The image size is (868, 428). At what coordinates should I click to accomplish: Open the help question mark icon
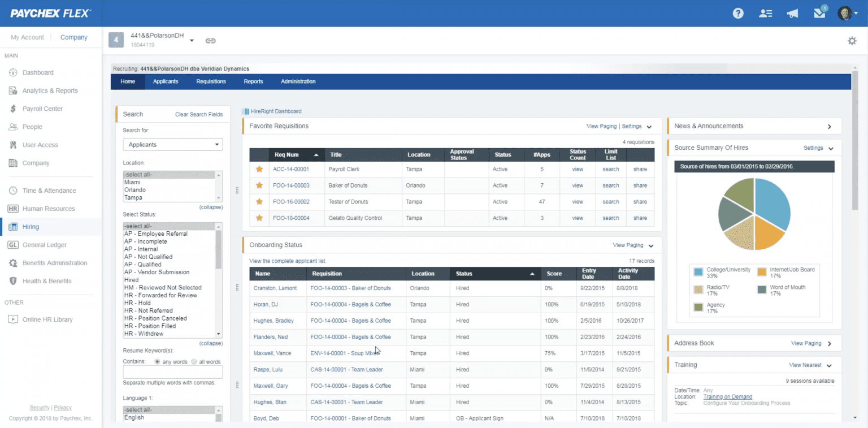[738, 14]
